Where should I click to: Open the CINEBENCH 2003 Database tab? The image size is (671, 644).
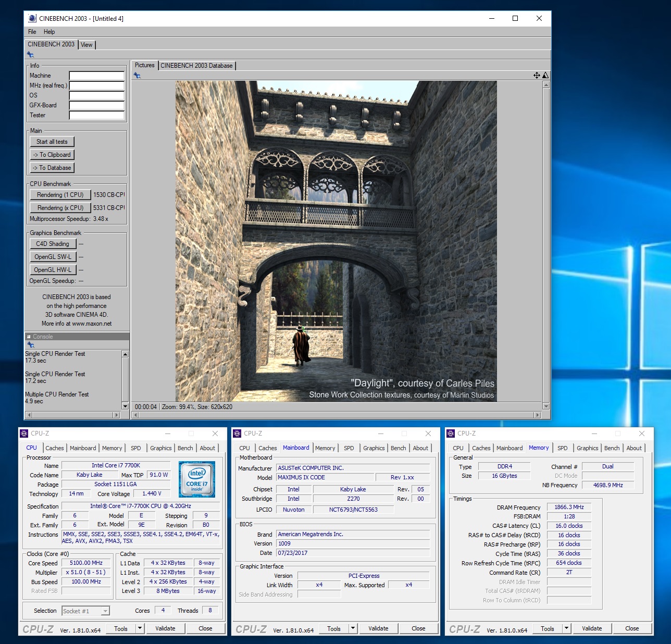196,66
